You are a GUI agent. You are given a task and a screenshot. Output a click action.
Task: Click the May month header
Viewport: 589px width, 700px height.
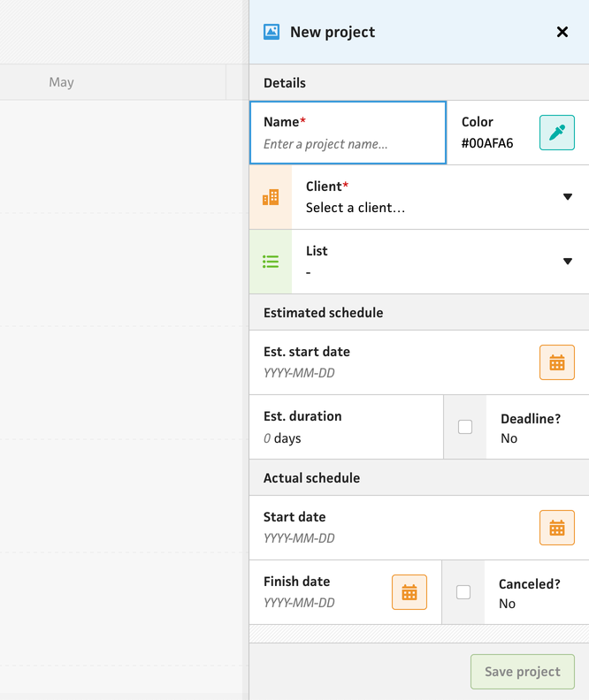tap(61, 82)
